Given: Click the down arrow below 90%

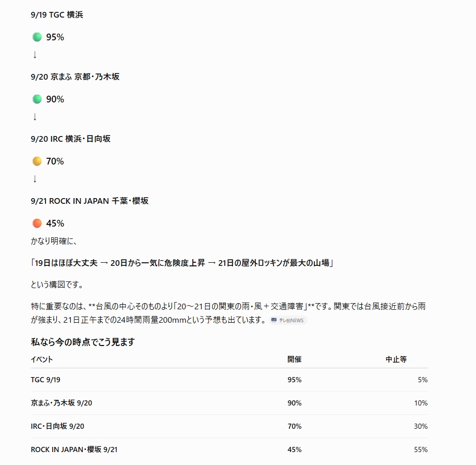Looking at the screenshot, I should tap(35, 116).
